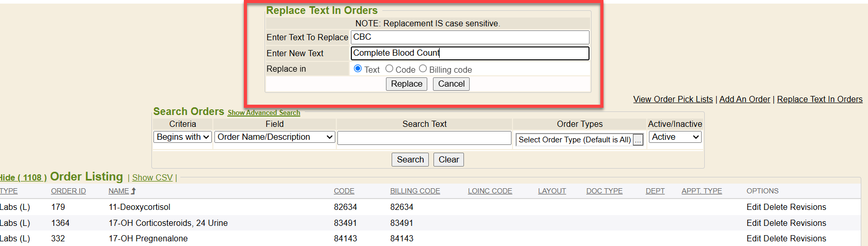
Task: Click the Replace button
Action: click(x=407, y=84)
